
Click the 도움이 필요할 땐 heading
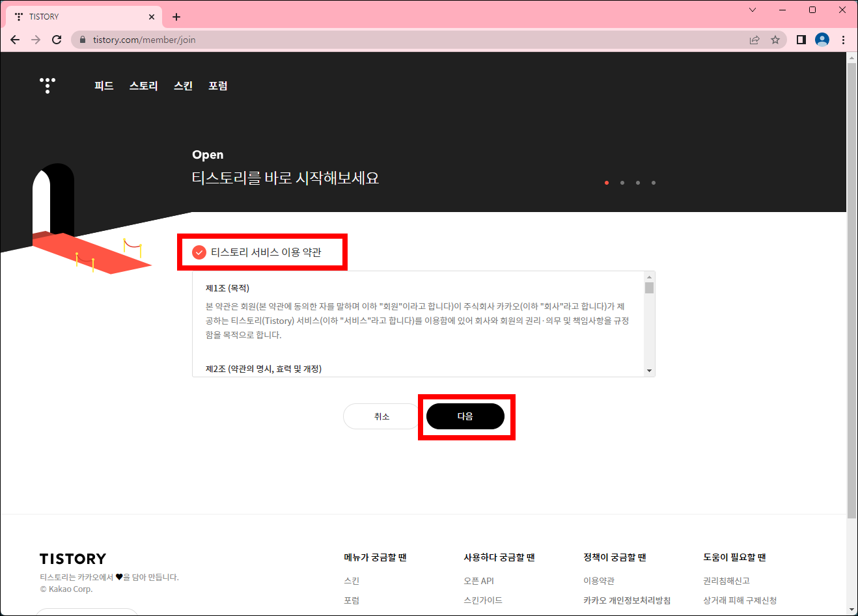click(x=734, y=557)
